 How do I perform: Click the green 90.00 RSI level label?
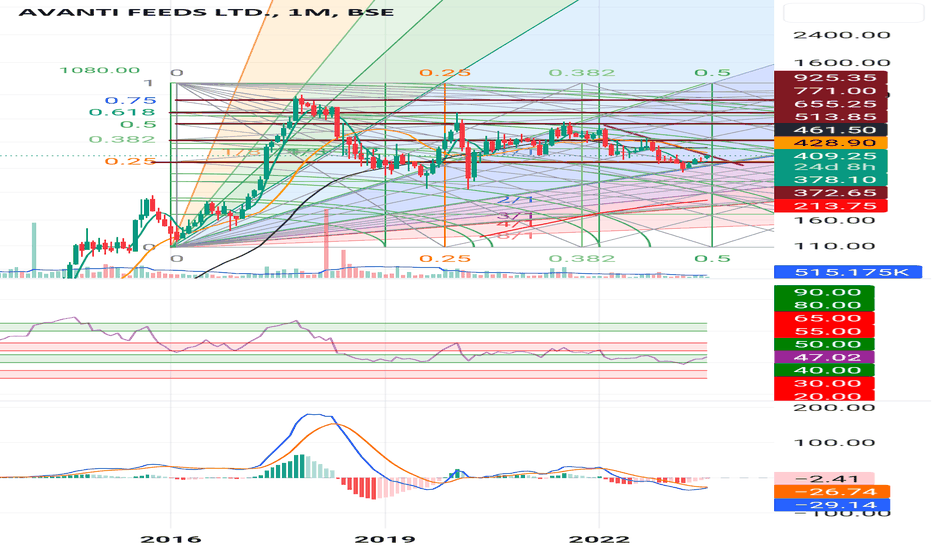coord(824,292)
